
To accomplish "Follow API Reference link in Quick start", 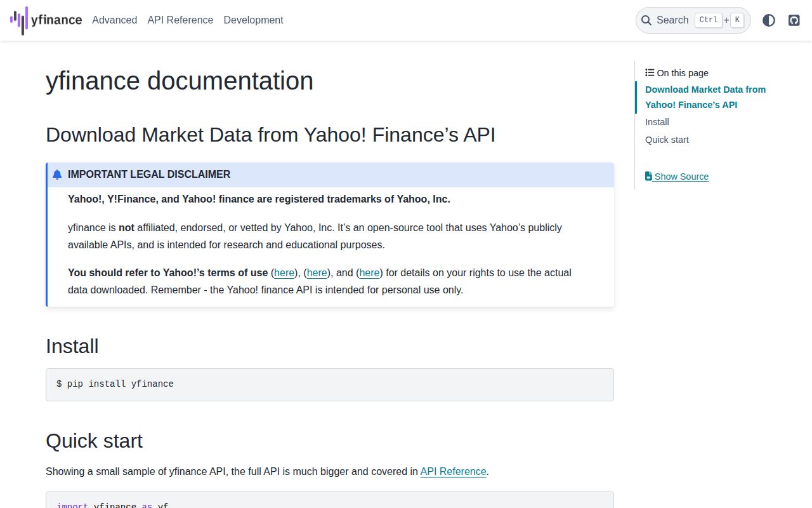I will (x=453, y=472).
